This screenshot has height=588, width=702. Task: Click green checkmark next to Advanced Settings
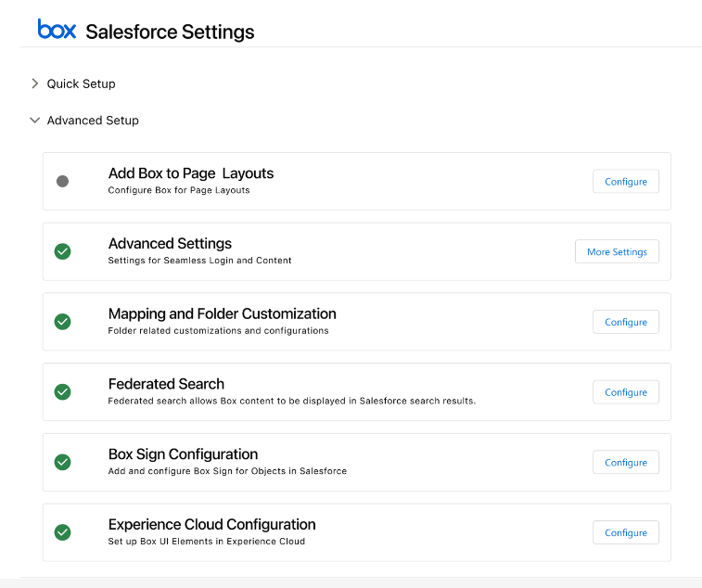(63, 251)
